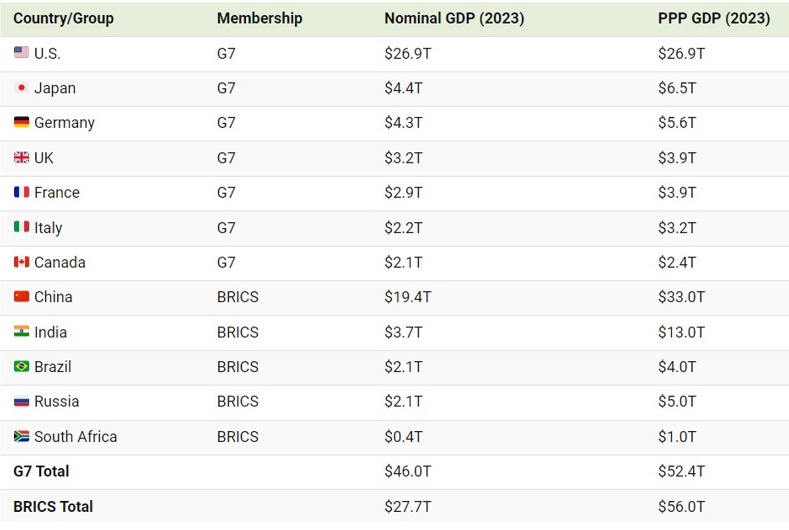Click the PPP GDP (2023) header
The width and height of the screenshot is (789, 530).
[714, 18]
